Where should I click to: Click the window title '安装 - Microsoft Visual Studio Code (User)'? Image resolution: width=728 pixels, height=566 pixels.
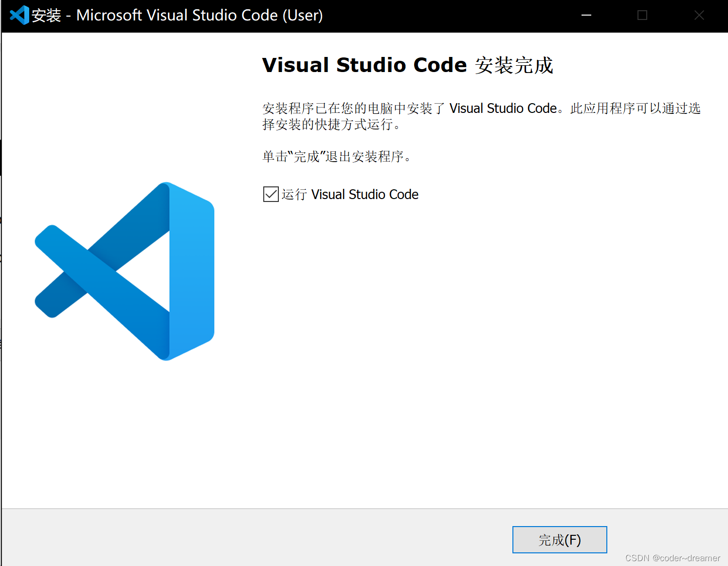coord(177,15)
